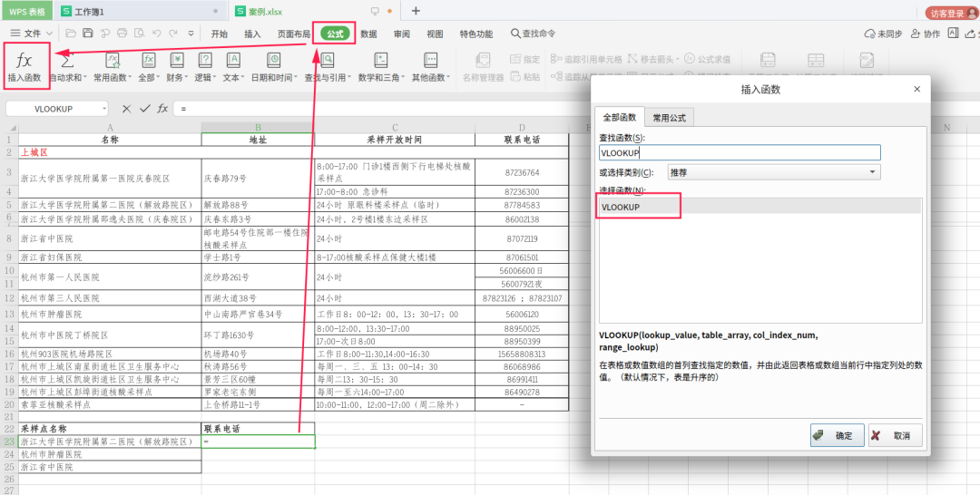The image size is (980, 495).
Task: Open the 或选择类别 推荐 combo box
Action: tap(774, 172)
